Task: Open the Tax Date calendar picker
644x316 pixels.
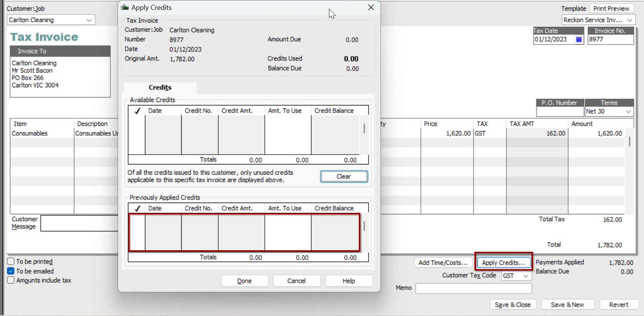Action: [x=579, y=39]
